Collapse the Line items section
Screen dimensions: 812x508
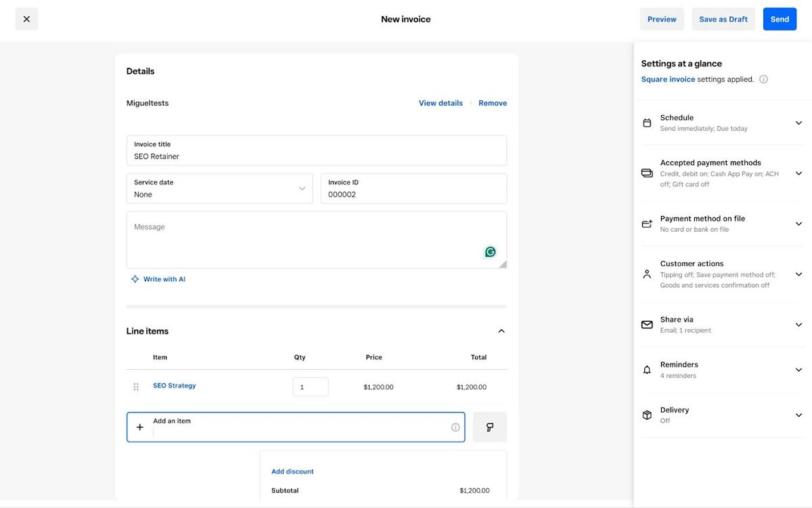click(x=501, y=331)
